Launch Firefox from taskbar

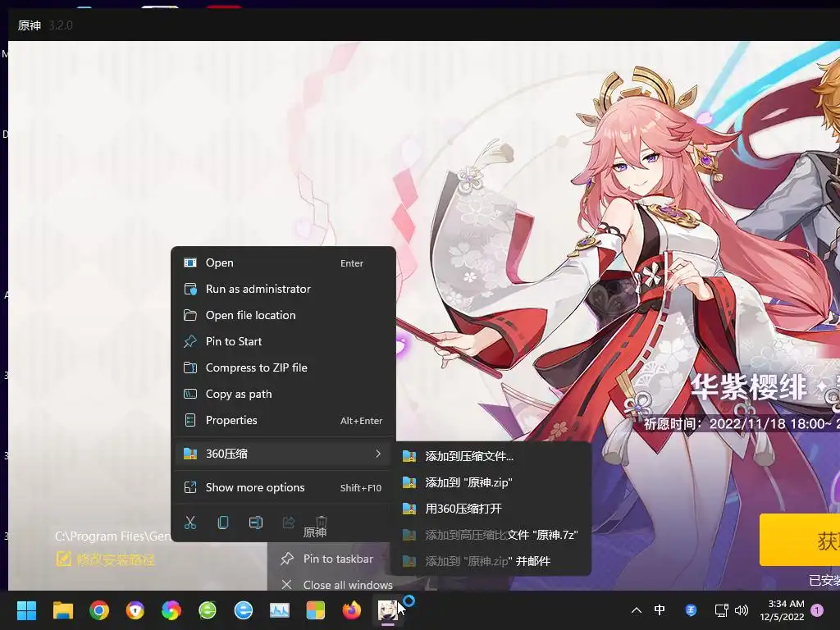(351, 610)
